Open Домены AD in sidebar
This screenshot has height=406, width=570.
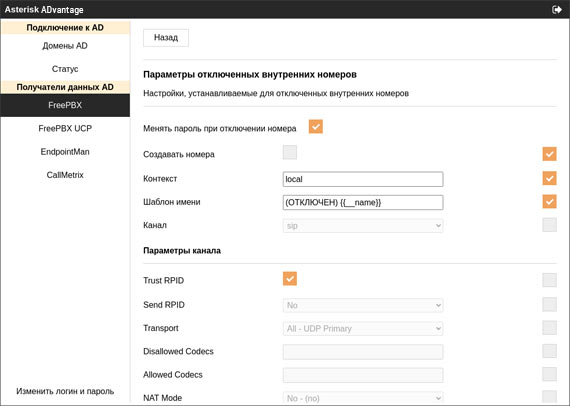[65, 46]
